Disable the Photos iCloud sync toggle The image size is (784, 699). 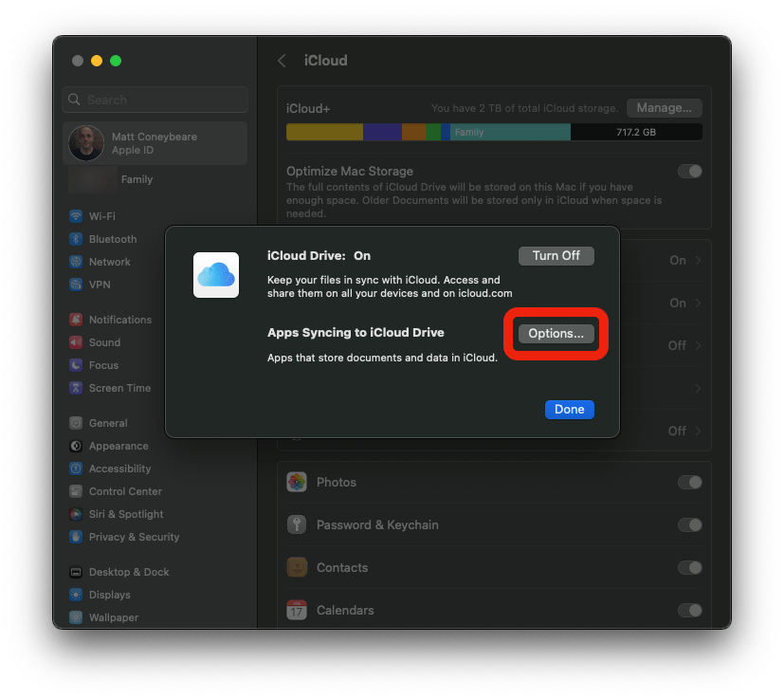689,482
